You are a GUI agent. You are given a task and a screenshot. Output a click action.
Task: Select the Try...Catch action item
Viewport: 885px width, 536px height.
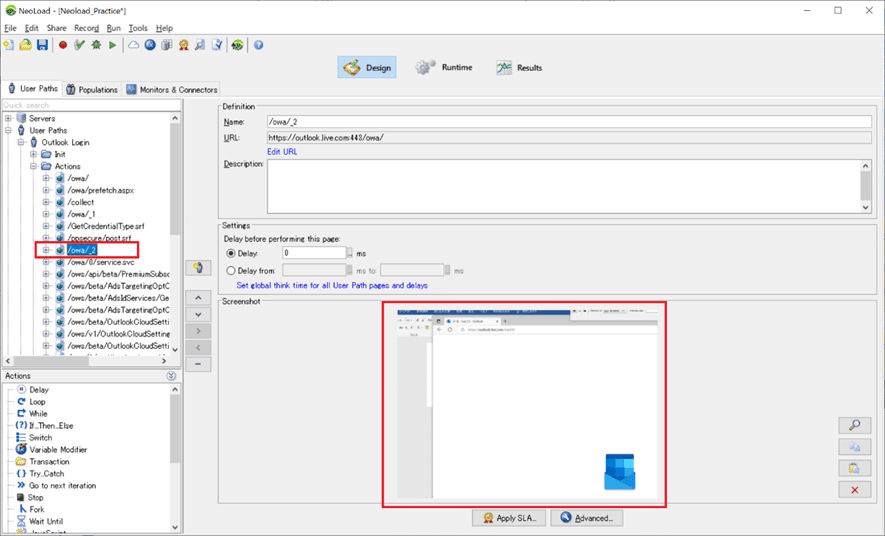46,474
